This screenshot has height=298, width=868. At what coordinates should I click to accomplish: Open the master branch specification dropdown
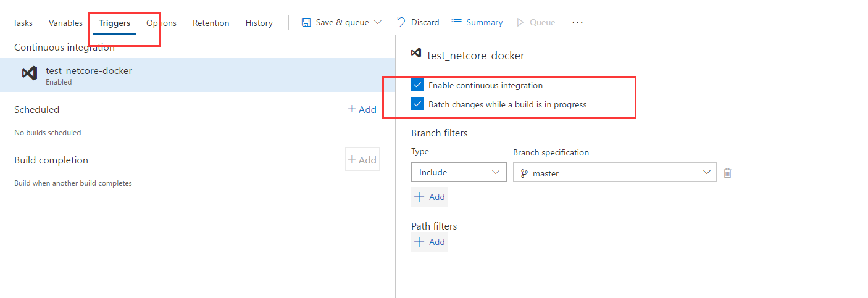(x=615, y=172)
